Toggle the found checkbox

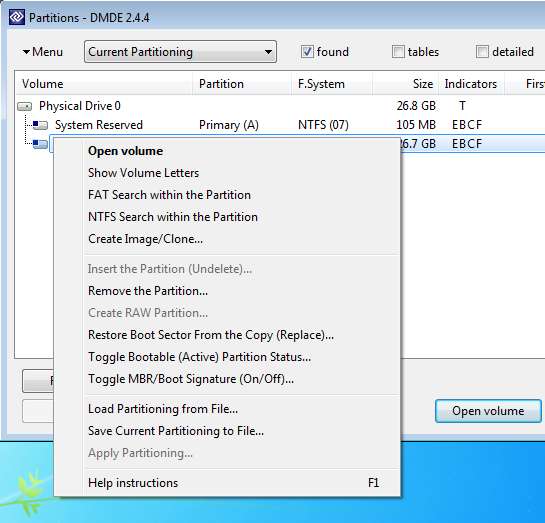[x=307, y=52]
